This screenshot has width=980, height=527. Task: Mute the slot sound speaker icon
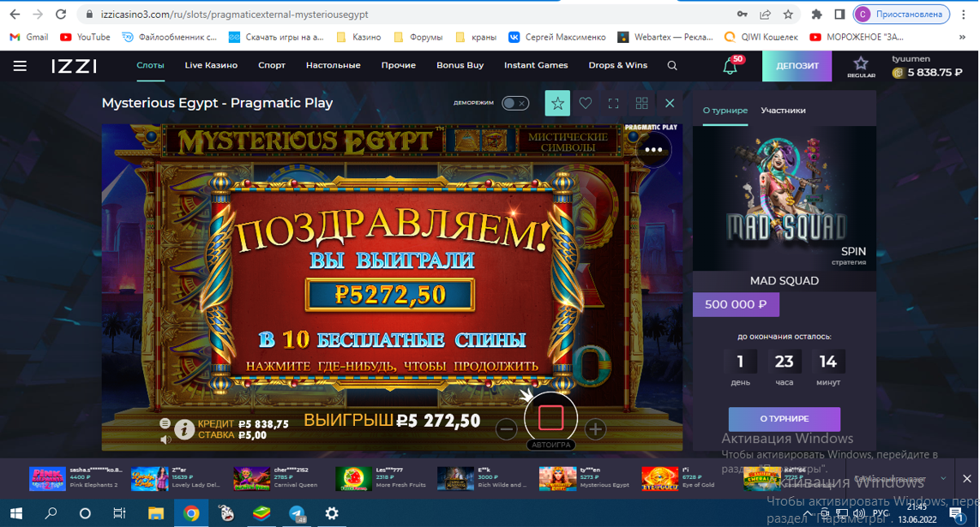(165, 440)
